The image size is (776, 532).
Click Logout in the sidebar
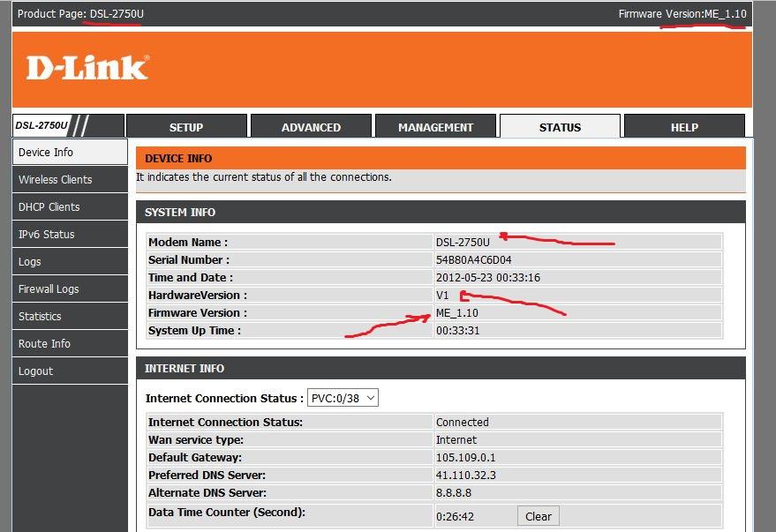coord(70,371)
